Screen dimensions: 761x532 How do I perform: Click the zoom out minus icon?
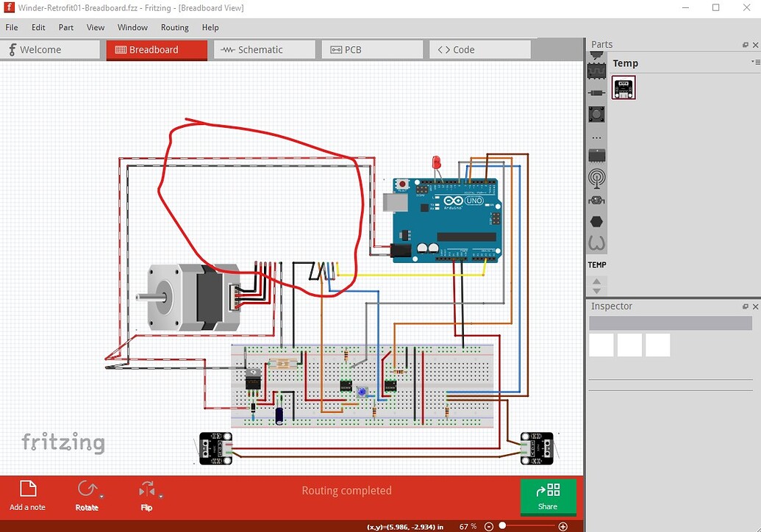click(x=489, y=526)
